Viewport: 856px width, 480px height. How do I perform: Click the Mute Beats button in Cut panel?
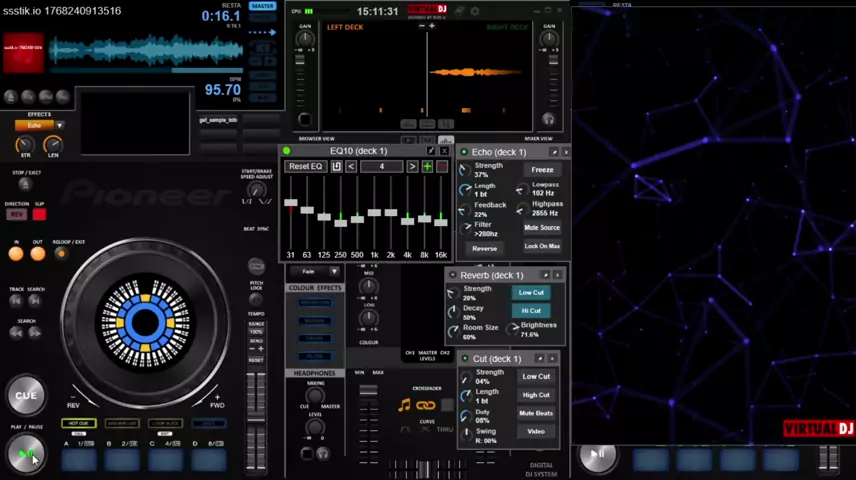point(536,413)
